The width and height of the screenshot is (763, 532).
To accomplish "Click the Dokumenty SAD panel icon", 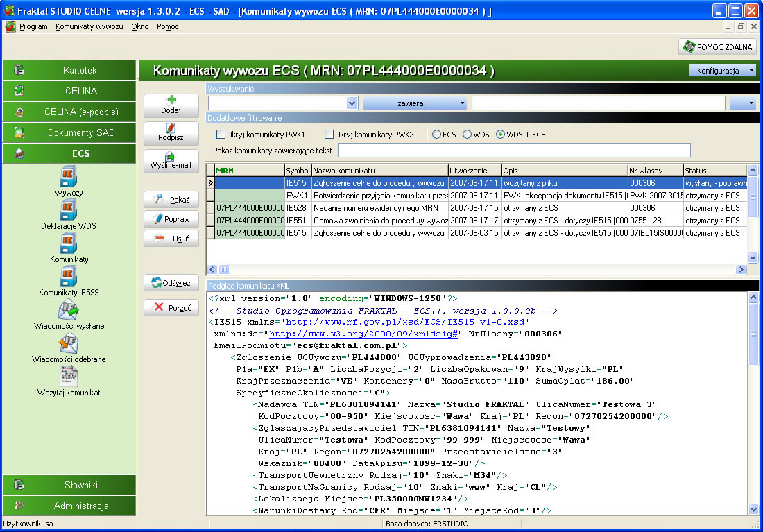I will 19,132.
